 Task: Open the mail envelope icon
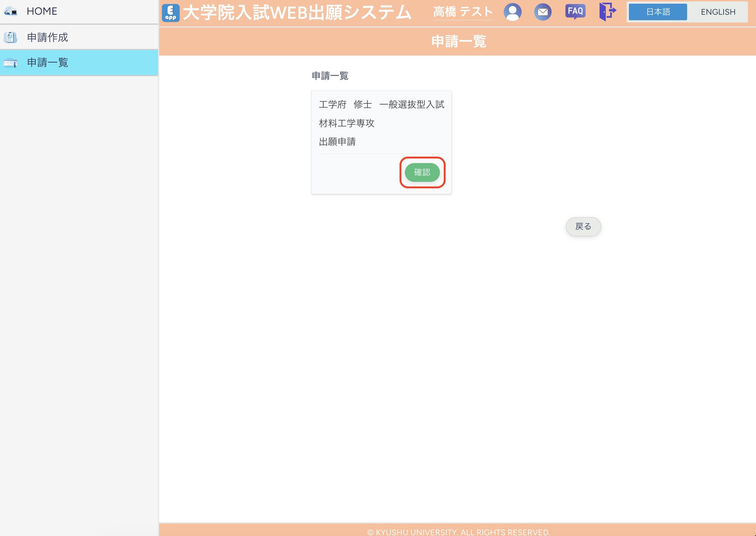(x=542, y=12)
